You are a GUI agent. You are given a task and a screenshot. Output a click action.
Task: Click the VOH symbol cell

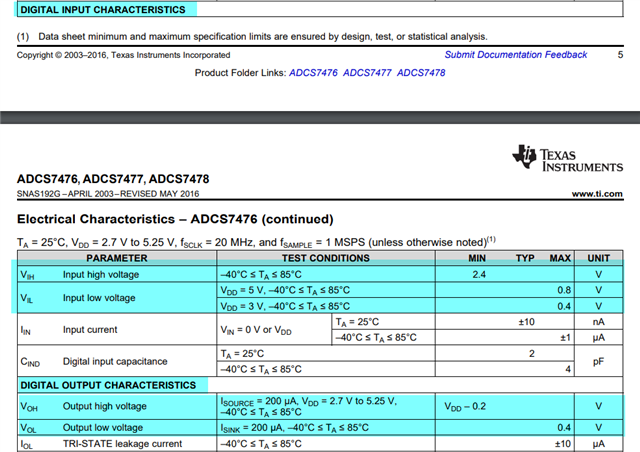pos(29,407)
